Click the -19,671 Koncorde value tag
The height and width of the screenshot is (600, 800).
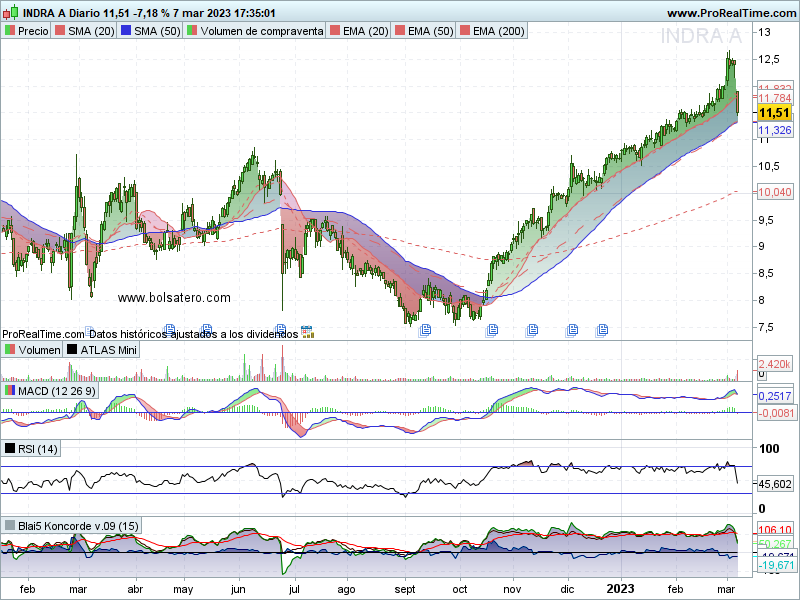(776, 565)
